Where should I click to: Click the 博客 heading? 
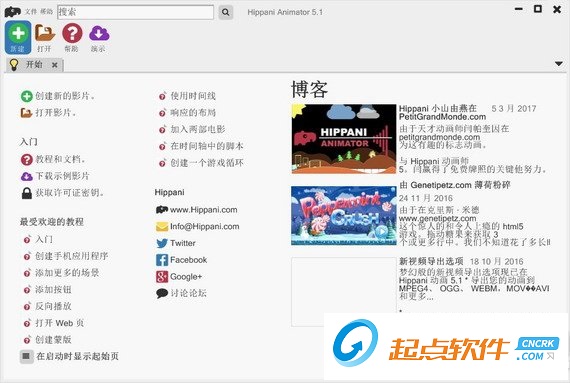click(310, 89)
